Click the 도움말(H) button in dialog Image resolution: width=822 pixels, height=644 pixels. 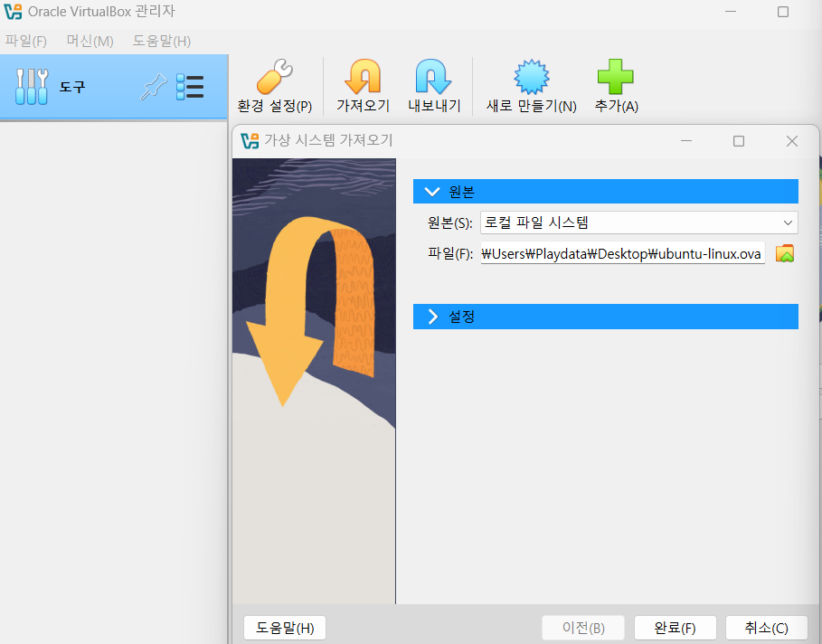(x=285, y=628)
